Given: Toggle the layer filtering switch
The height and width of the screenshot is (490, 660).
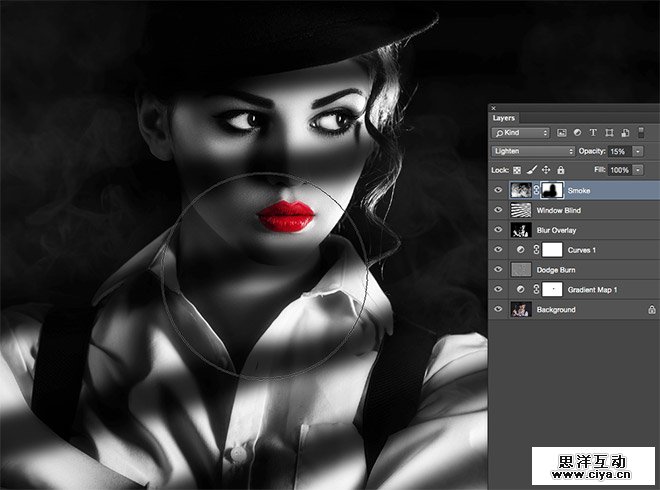Looking at the screenshot, I should [639, 132].
